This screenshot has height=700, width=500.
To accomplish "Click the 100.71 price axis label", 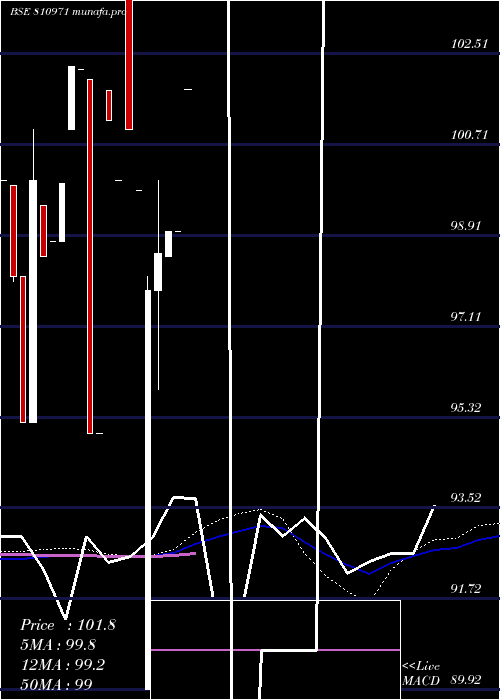I will [x=469, y=134].
